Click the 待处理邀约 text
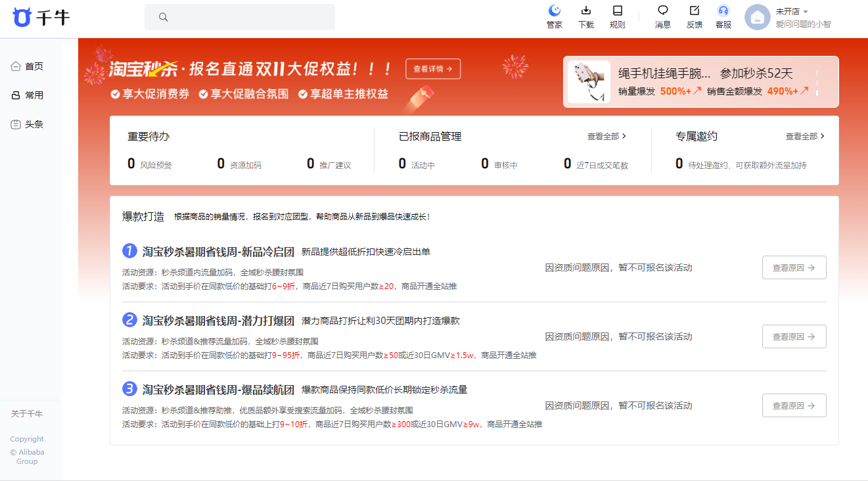This screenshot has width=868, height=481. (747, 165)
